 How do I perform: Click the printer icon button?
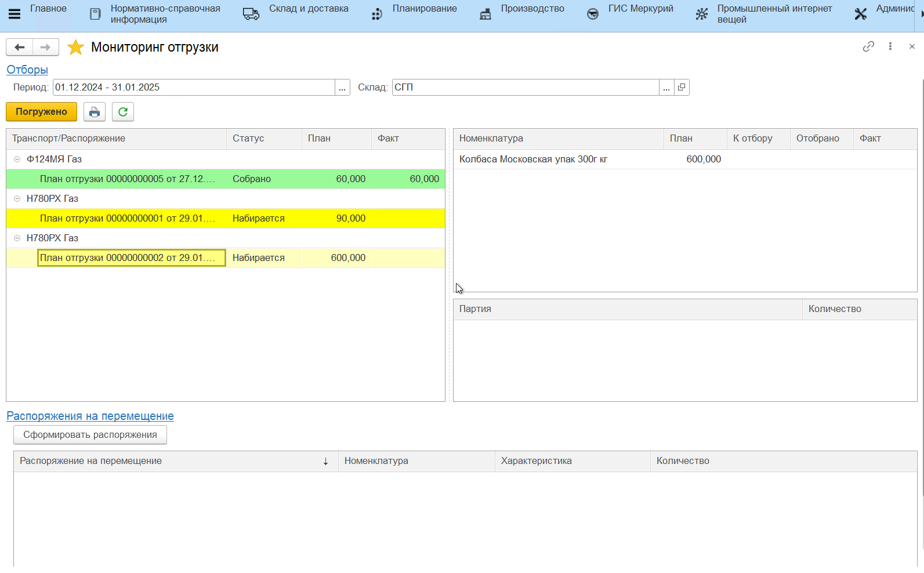95,112
